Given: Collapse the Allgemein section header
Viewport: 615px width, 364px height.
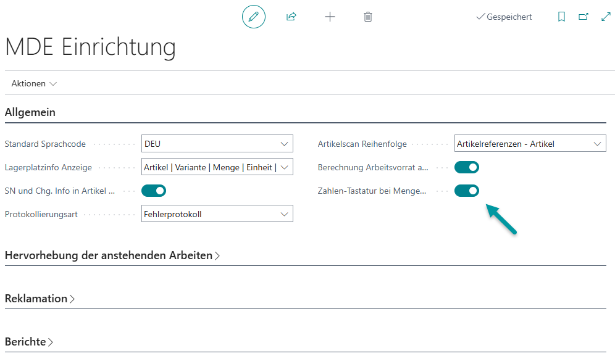Looking at the screenshot, I should coord(30,112).
